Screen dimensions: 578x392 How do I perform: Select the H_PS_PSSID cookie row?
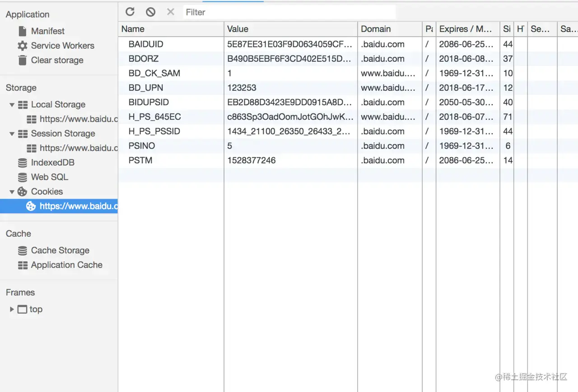348,131
